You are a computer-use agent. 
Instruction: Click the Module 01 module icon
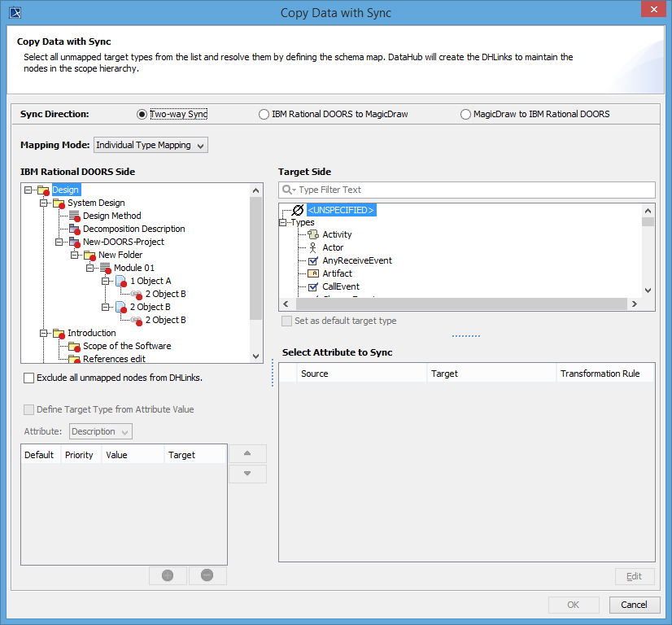tap(105, 268)
